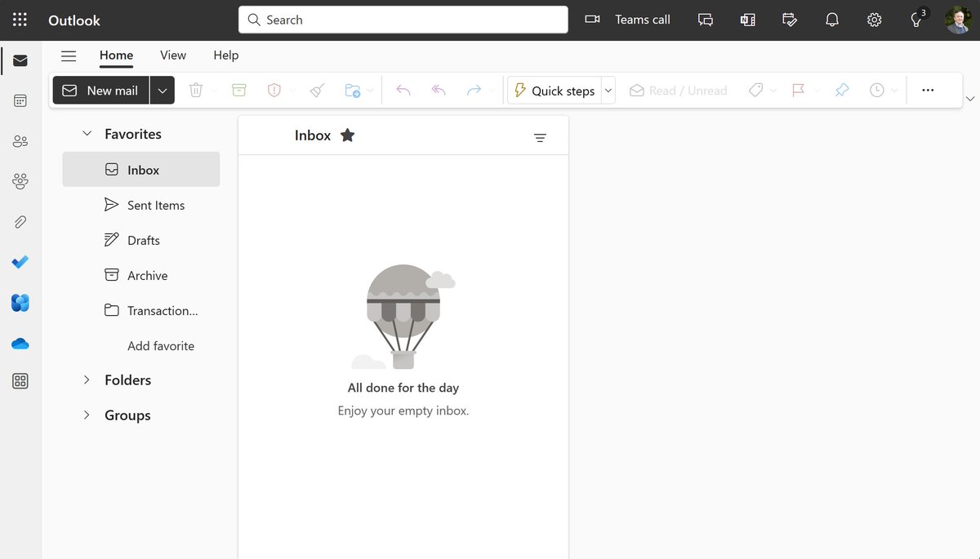Click Add favorite in the sidebar
The height and width of the screenshot is (559, 980).
160,345
